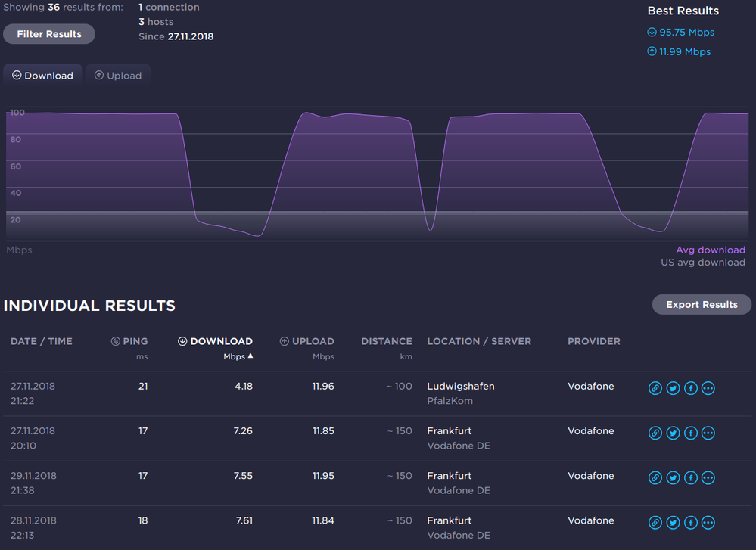Copy link for 28.11.2018 22:13 result

click(655, 523)
